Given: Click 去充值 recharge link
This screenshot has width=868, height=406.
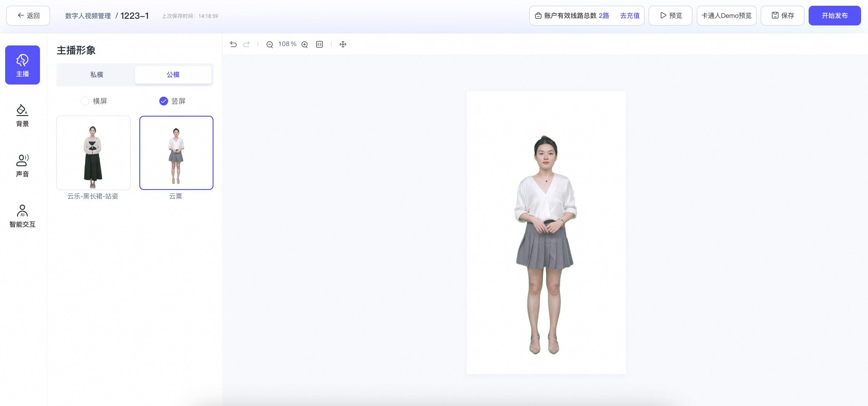Looking at the screenshot, I should [630, 15].
